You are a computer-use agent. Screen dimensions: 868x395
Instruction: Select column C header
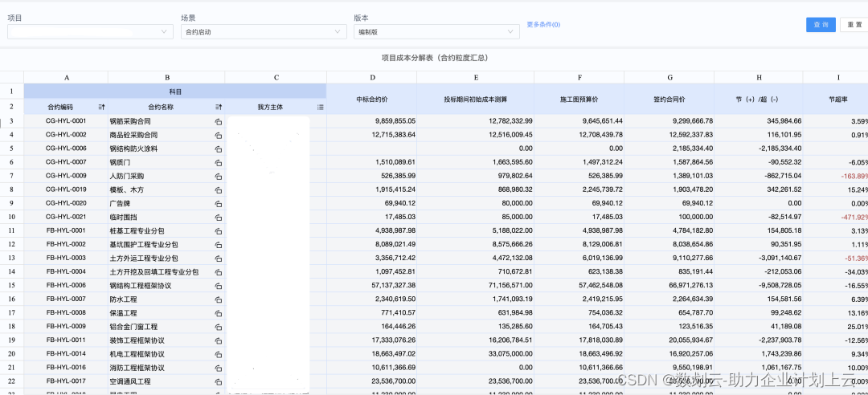[276, 78]
